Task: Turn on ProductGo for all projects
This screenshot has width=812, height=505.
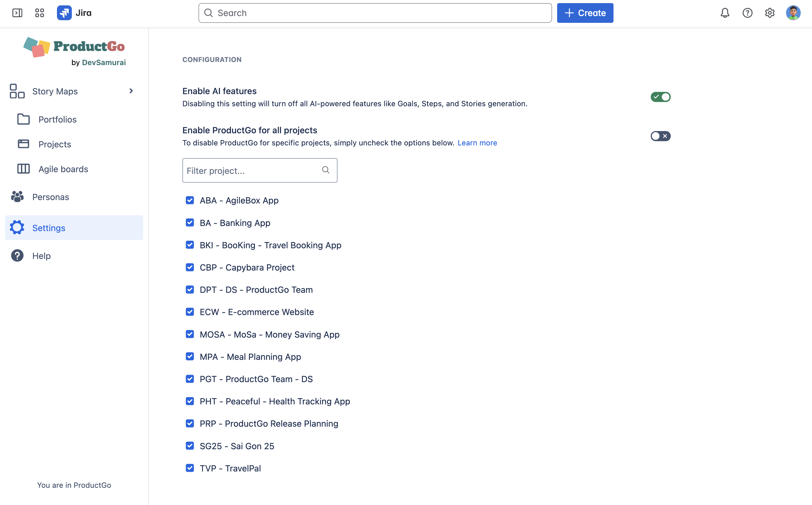Action: [x=660, y=136]
